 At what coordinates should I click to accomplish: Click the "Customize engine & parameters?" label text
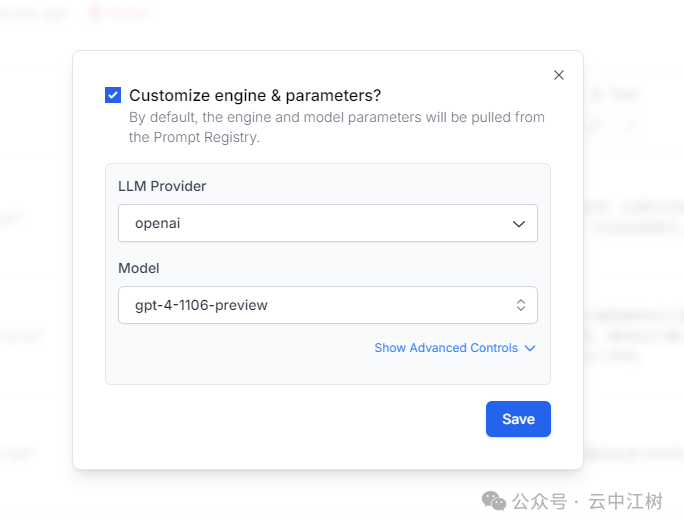255,96
